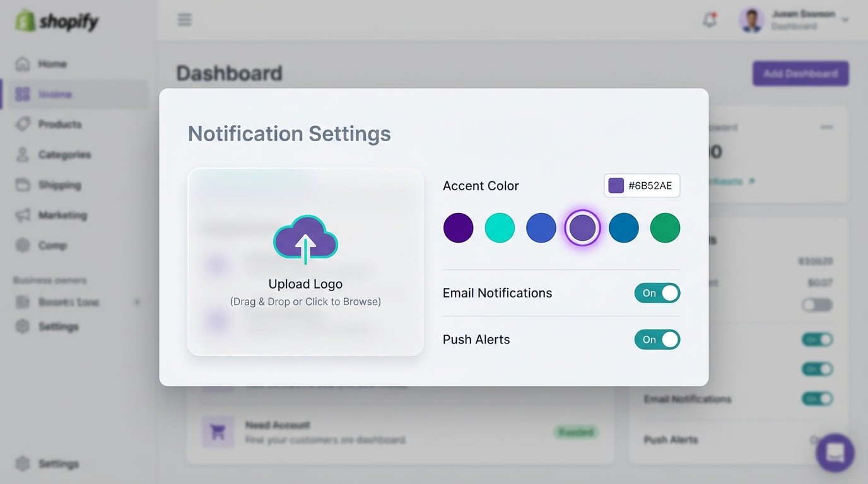Open the Home section in the sidebar
Screen dimensions: 868x484
click(52, 64)
